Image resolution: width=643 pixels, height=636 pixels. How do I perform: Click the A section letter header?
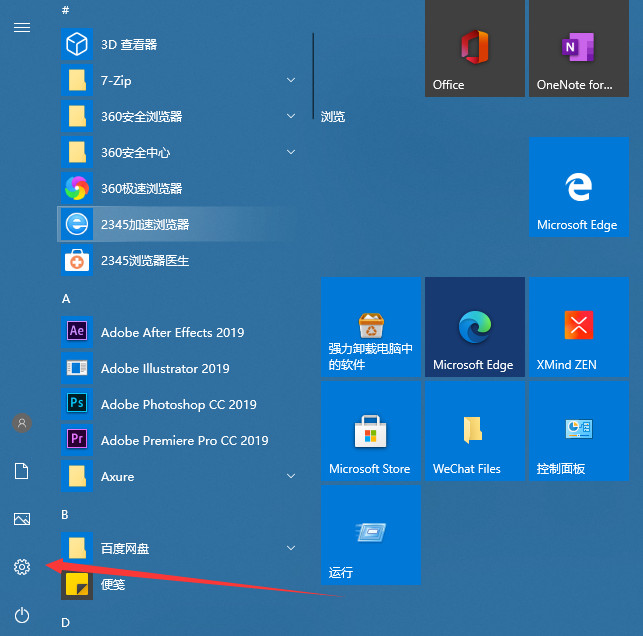pyautogui.click(x=66, y=299)
